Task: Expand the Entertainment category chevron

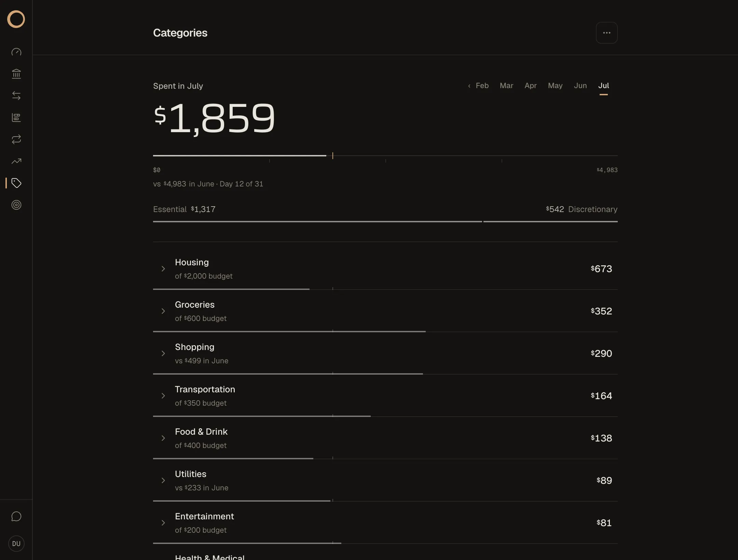Action: [163, 523]
